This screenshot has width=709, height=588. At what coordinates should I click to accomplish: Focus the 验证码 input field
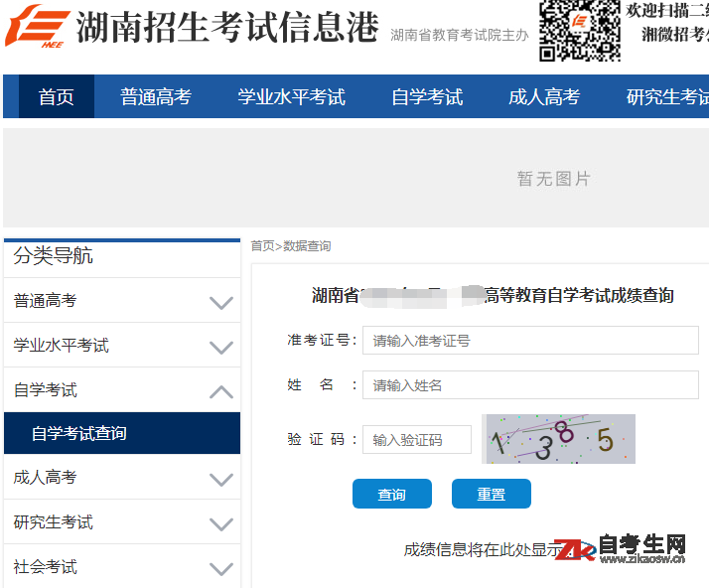point(417,439)
